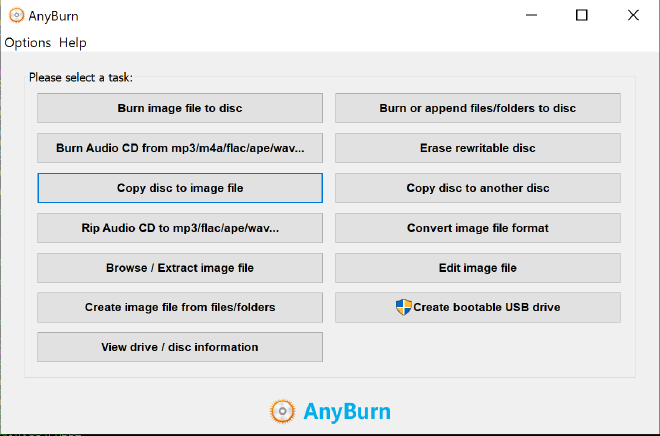Choose Convert image file format
The image size is (660, 436).
(477, 228)
